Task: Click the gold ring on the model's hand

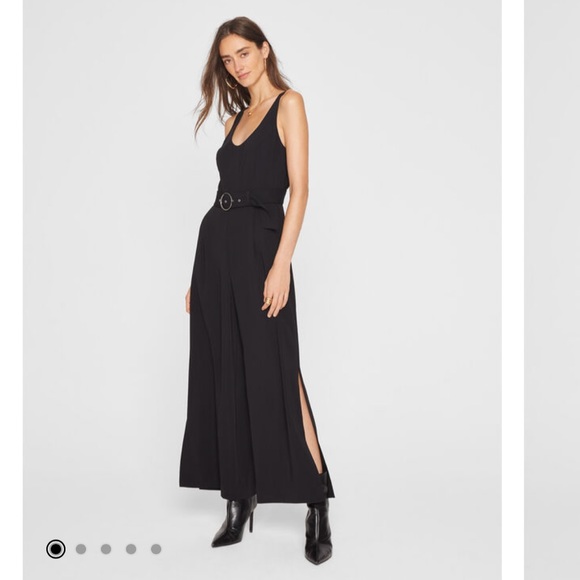Action: (268, 301)
